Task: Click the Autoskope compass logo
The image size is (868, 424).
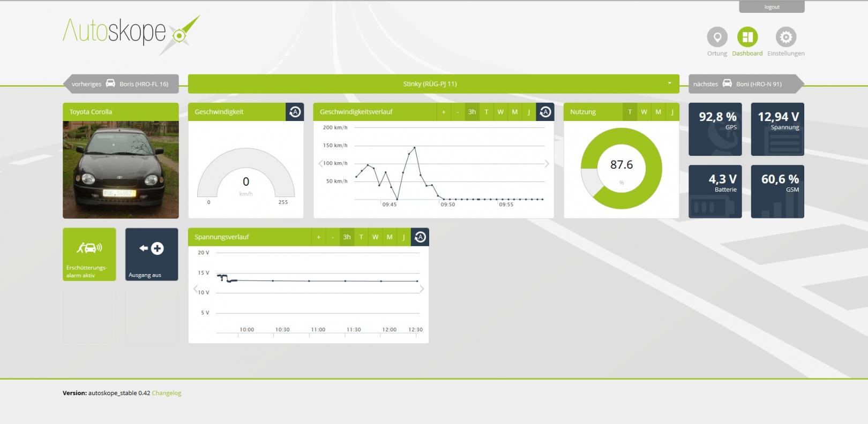Action: tap(180, 35)
